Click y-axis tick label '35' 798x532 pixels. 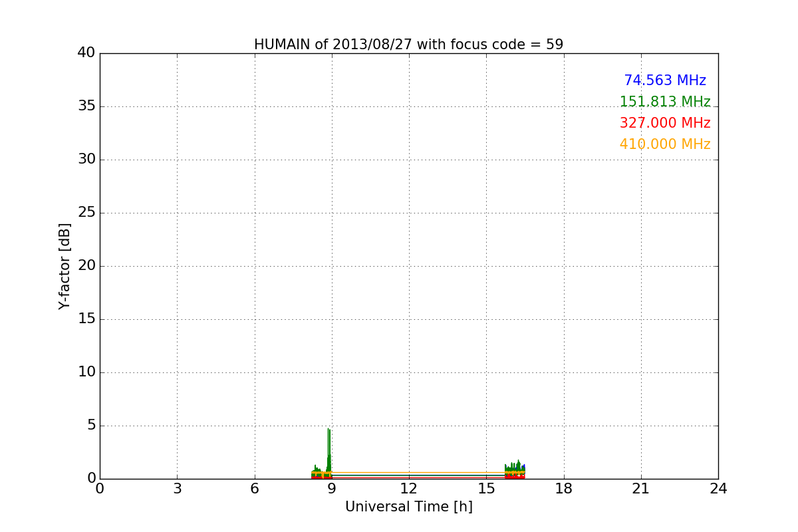point(86,106)
